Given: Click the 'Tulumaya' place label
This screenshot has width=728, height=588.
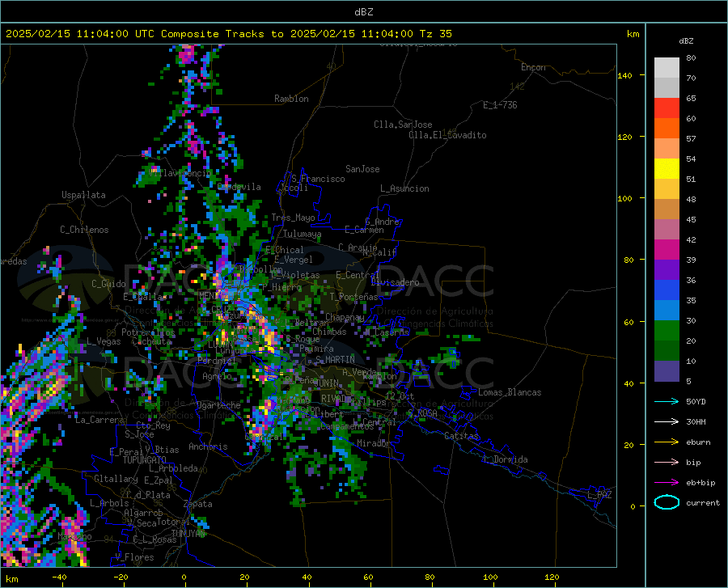Looking at the screenshot, I should point(303,234).
